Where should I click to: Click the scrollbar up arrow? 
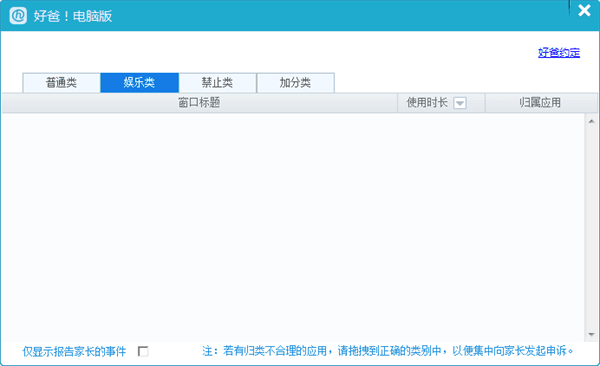pos(591,121)
